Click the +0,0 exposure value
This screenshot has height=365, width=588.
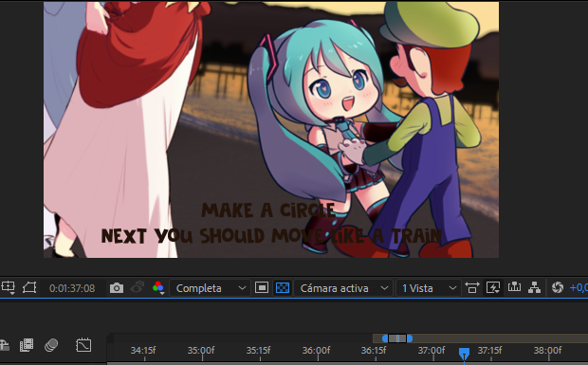tap(579, 288)
